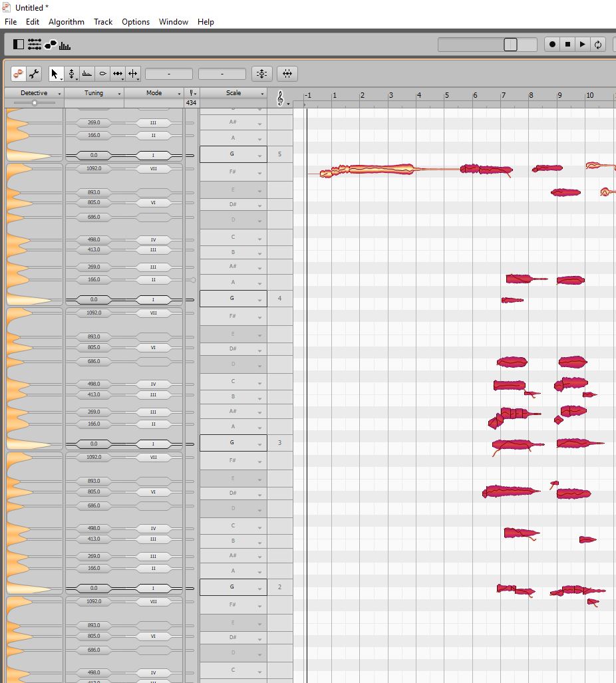This screenshot has height=683, width=616.
Task: Open the sound editor spectrum icon
Action: [65, 45]
